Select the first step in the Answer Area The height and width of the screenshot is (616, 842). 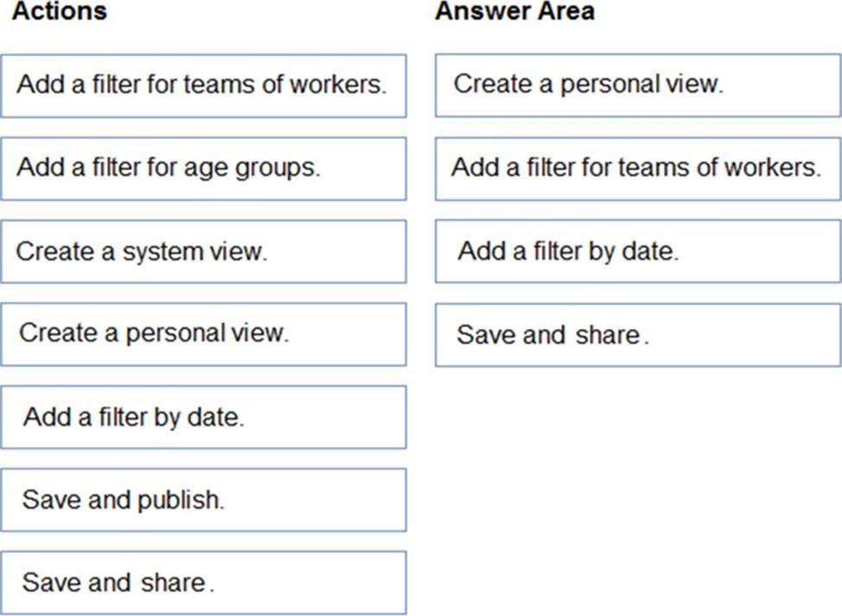tap(638, 86)
